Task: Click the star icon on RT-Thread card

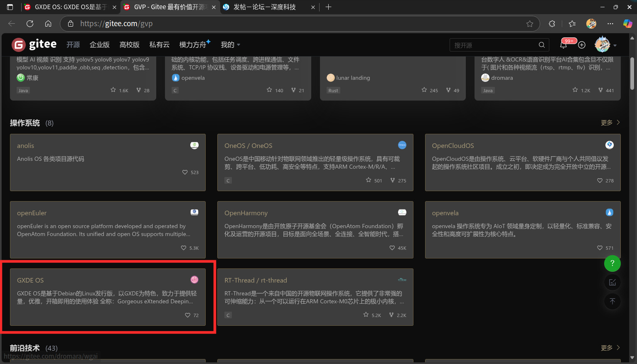Action: (x=366, y=315)
